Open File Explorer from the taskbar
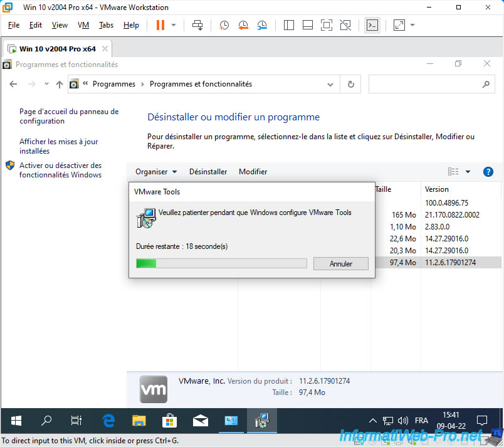504x447 pixels. pyautogui.click(x=139, y=421)
